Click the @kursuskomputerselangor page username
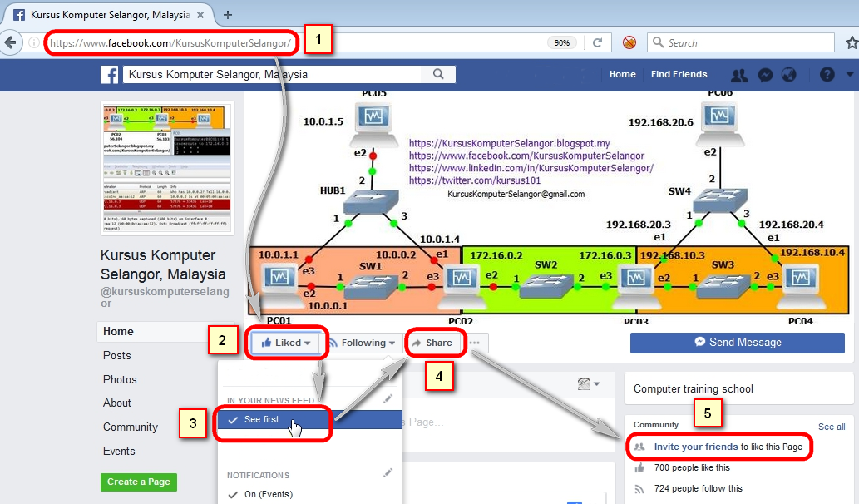Screen dimensions: 859x504 165,298
